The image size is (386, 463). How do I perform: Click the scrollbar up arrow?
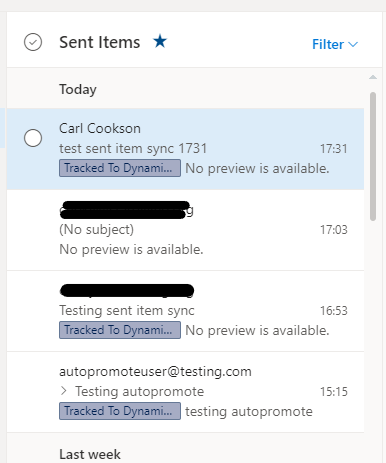[x=373, y=77]
